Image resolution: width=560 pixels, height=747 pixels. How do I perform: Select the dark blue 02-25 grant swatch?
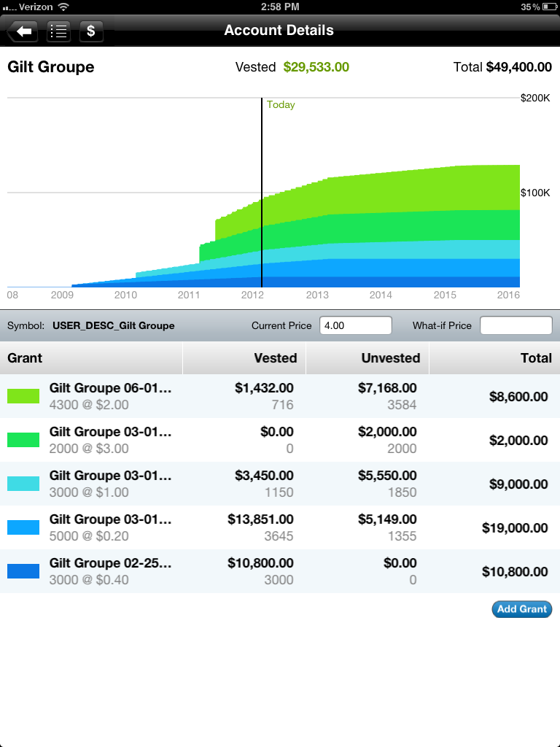pos(23,571)
